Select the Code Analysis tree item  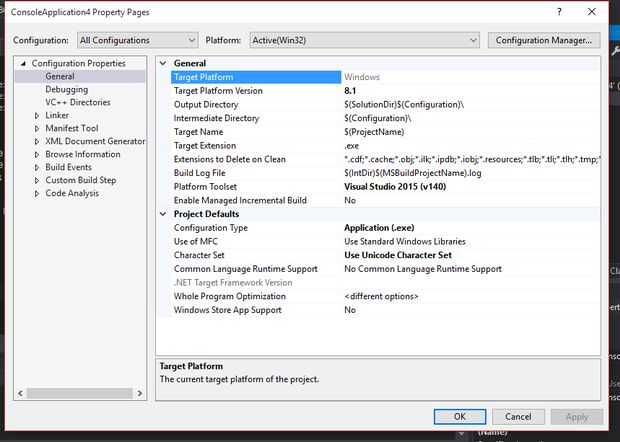coord(72,194)
